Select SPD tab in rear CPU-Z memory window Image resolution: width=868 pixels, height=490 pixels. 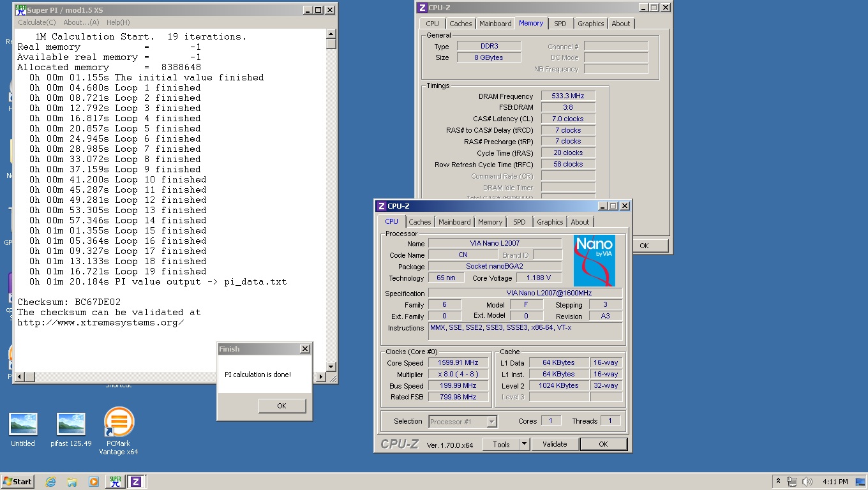[x=560, y=24]
